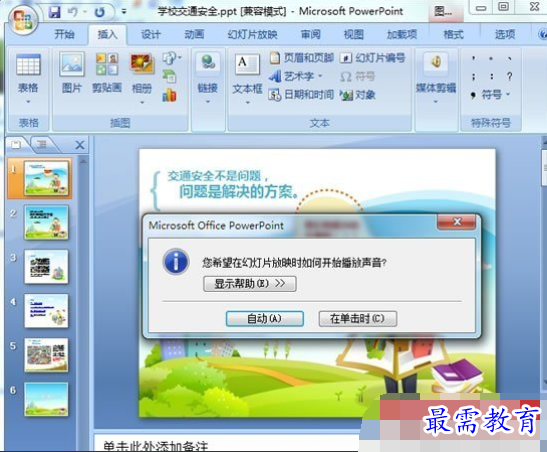This screenshot has height=452, width=547.
Task: Click the thumbnail pane scrollbar up arrow
Action: (83, 161)
